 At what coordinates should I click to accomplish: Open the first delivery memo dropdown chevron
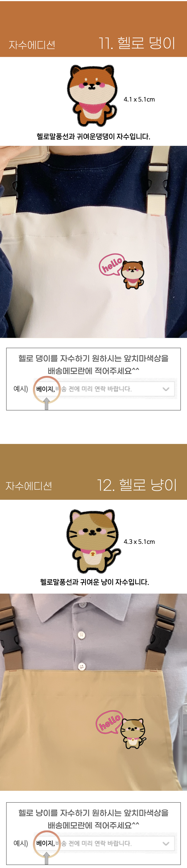click(166, 389)
